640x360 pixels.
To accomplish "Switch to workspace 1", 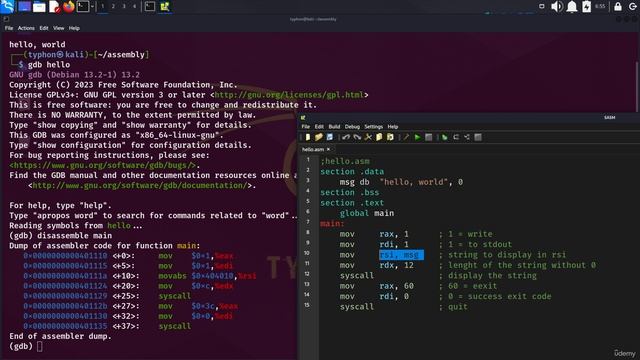I will pyautogui.click(x=102, y=7).
